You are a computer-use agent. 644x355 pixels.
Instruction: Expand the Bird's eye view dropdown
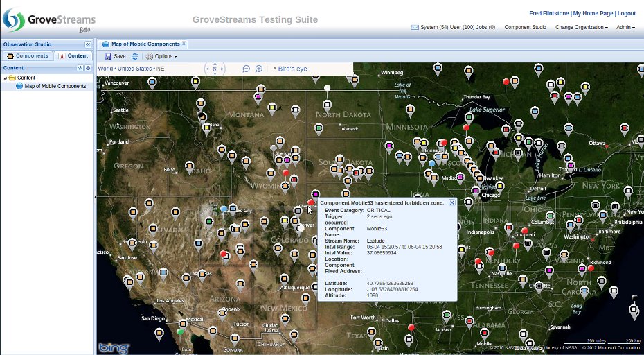tap(291, 69)
